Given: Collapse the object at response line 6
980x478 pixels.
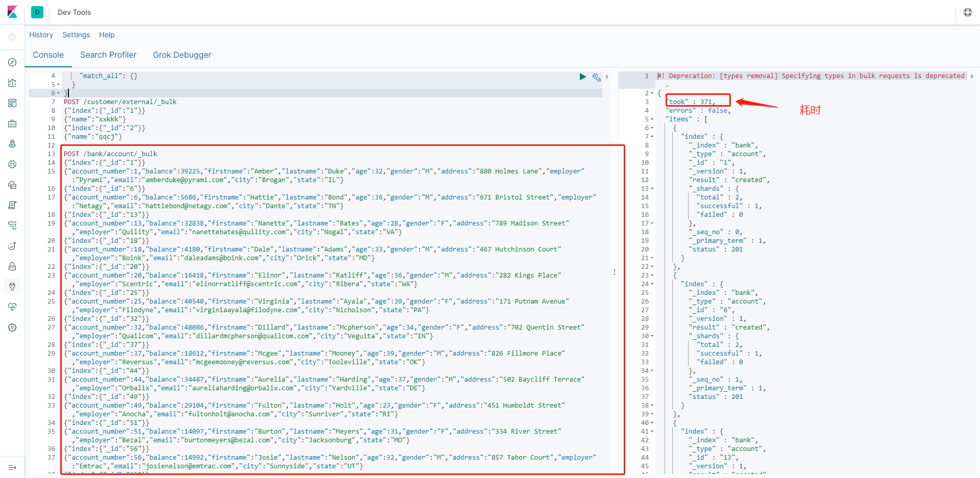Looking at the screenshot, I should click(x=652, y=128).
